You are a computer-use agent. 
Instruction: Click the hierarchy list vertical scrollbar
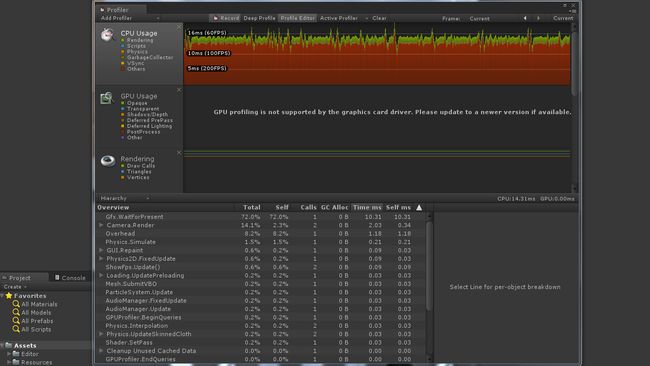[429, 265]
